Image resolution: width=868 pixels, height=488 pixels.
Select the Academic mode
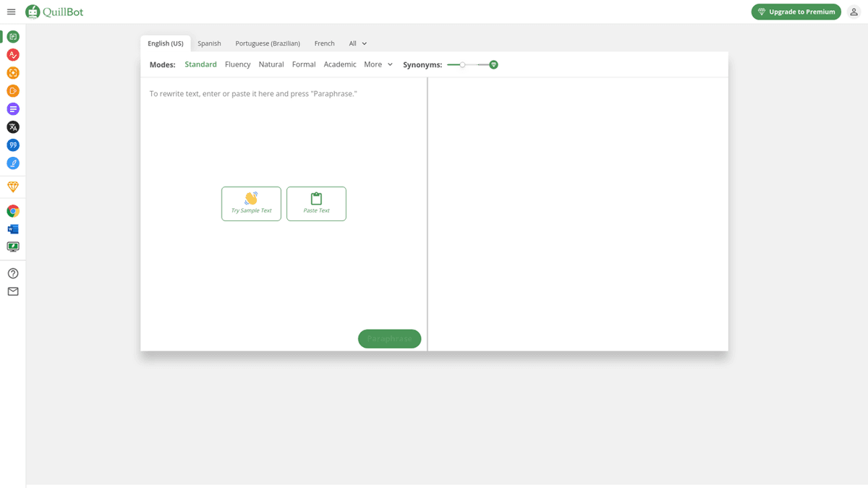(x=340, y=64)
